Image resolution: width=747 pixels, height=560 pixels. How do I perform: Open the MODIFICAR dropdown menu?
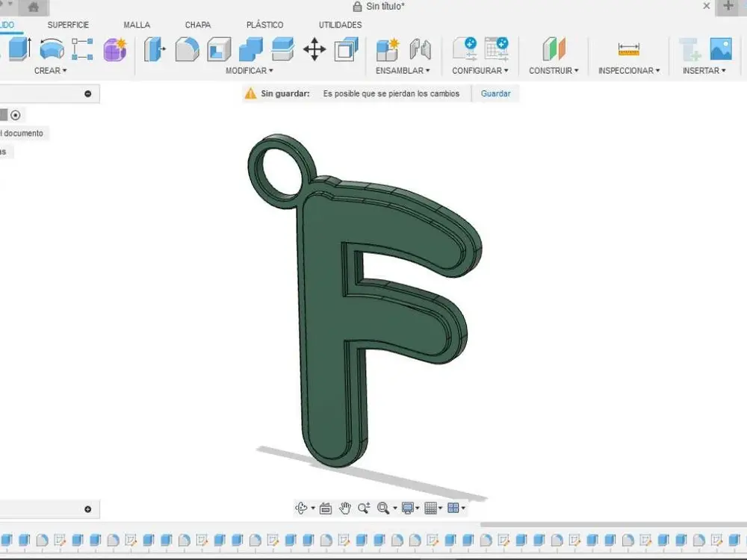pyautogui.click(x=249, y=70)
